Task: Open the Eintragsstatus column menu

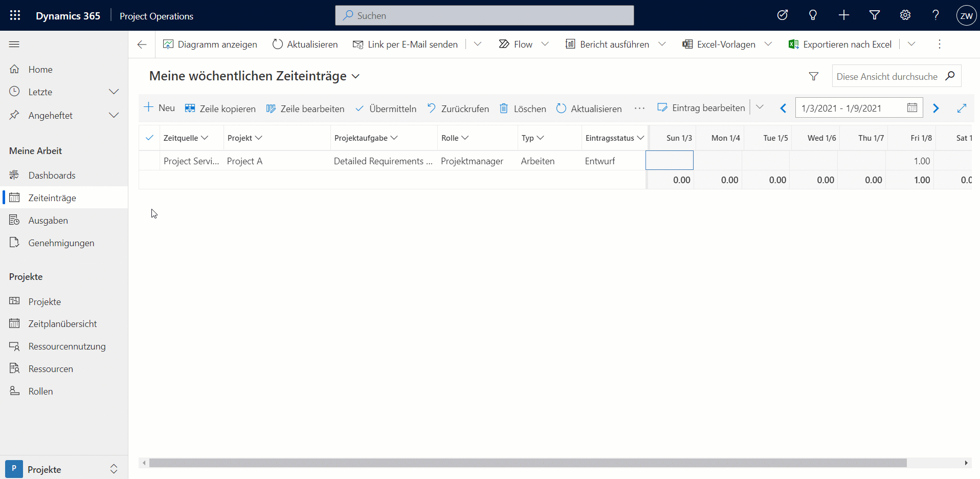Action: (614, 138)
